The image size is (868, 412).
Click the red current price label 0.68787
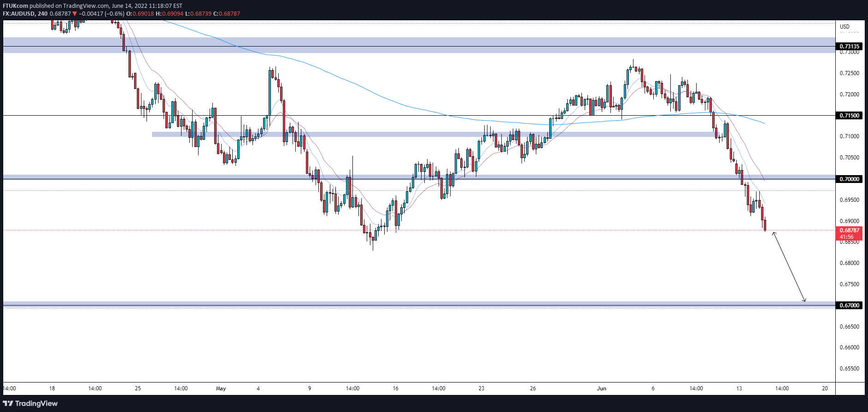click(849, 230)
